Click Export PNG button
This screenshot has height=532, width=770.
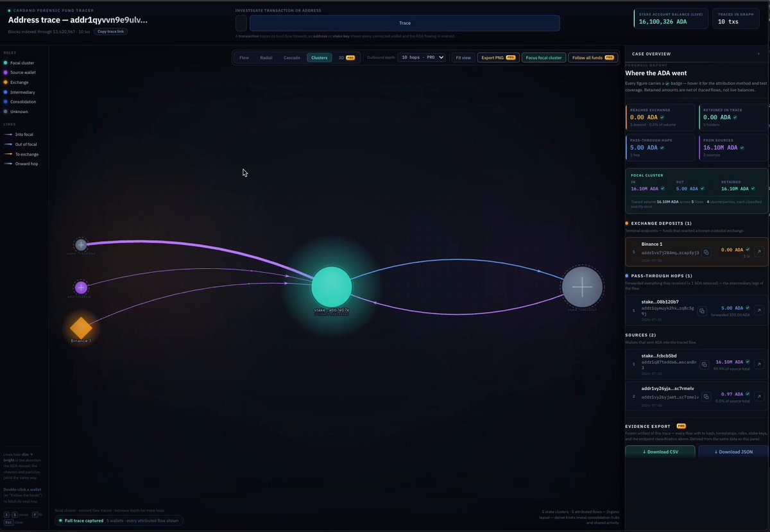tap(498, 58)
